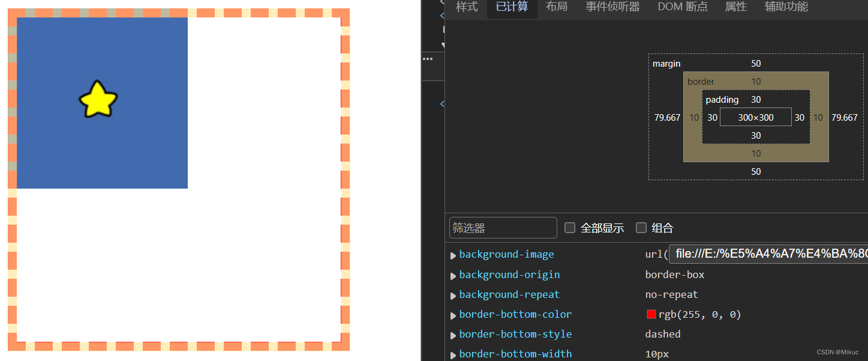
Task: Expand the background-origin property
Action: pyautogui.click(x=453, y=275)
